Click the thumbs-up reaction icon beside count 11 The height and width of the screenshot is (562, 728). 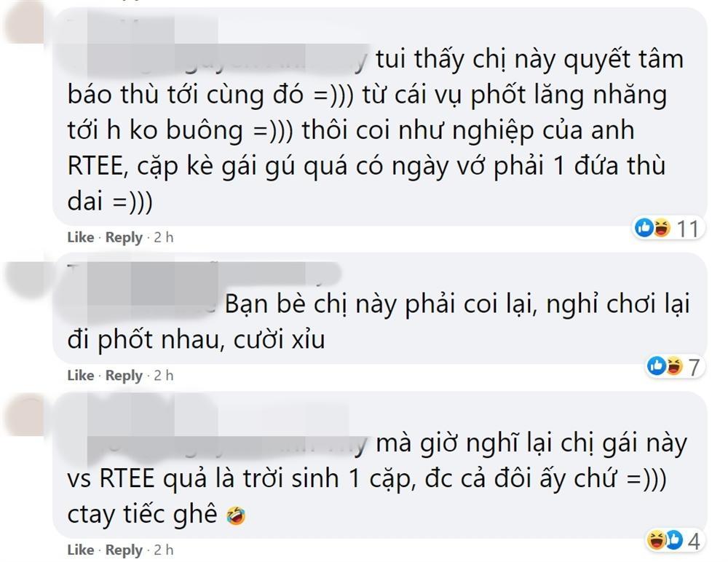point(644,228)
